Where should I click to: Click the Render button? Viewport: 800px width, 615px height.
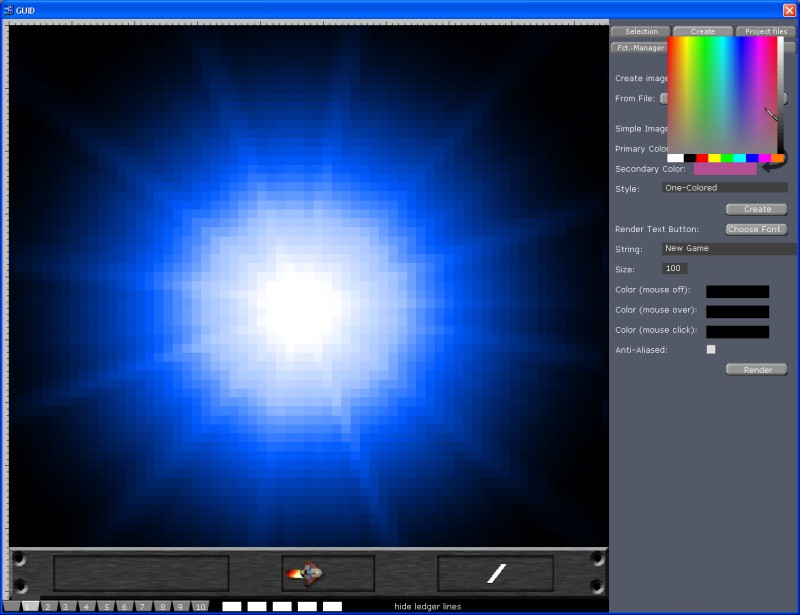(x=757, y=370)
